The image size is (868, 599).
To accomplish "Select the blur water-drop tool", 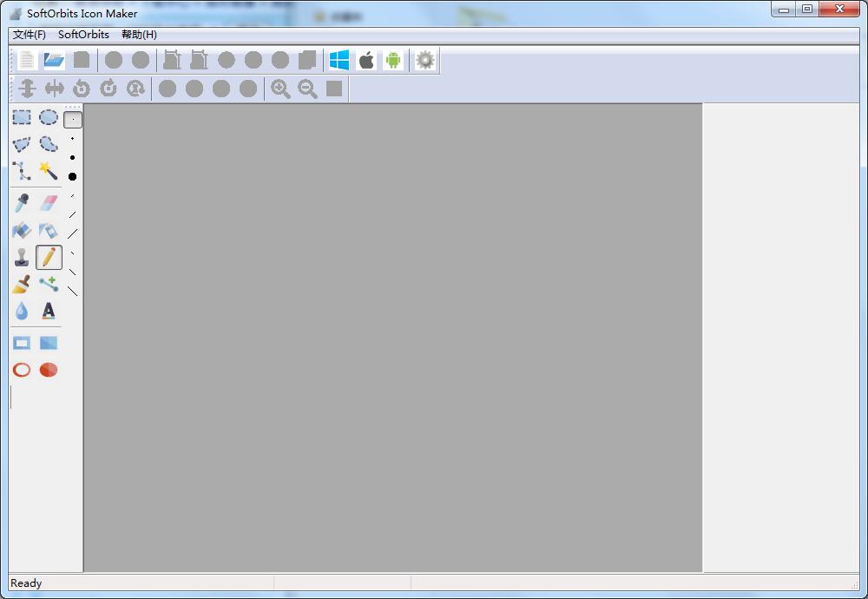I will coord(21,313).
